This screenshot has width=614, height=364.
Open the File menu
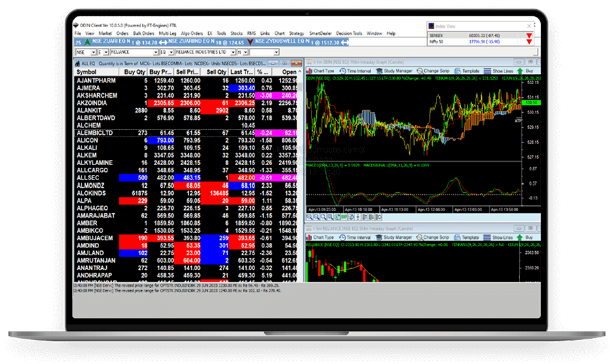point(78,34)
